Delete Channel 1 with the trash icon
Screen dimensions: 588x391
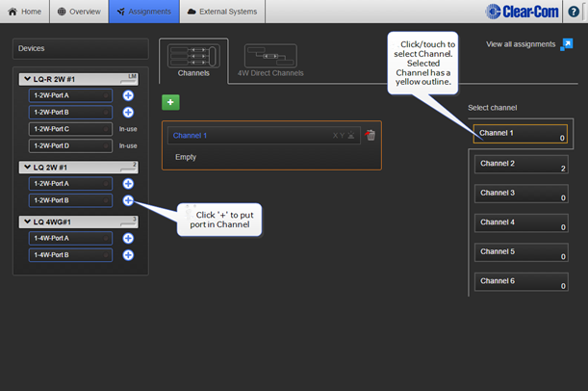pos(371,136)
